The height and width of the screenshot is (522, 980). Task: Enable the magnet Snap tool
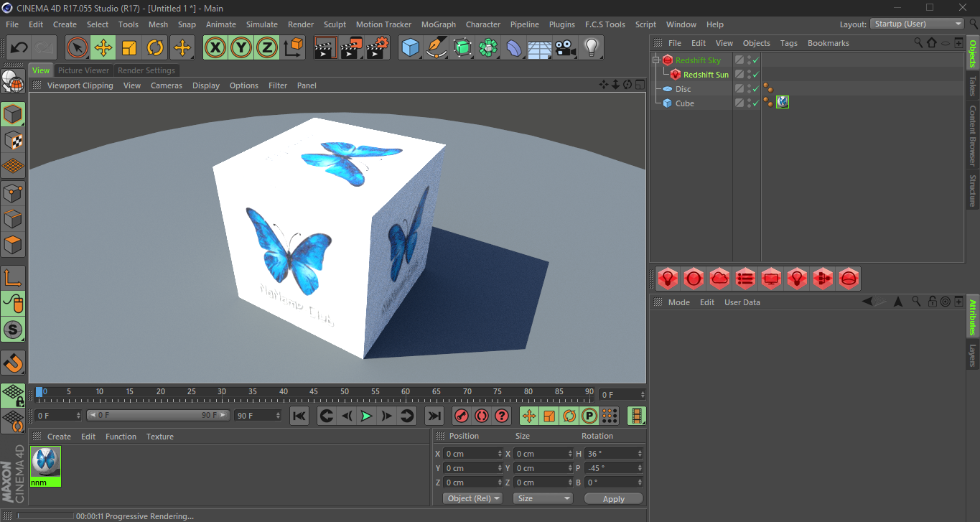pyautogui.click(x=13, y=363)
